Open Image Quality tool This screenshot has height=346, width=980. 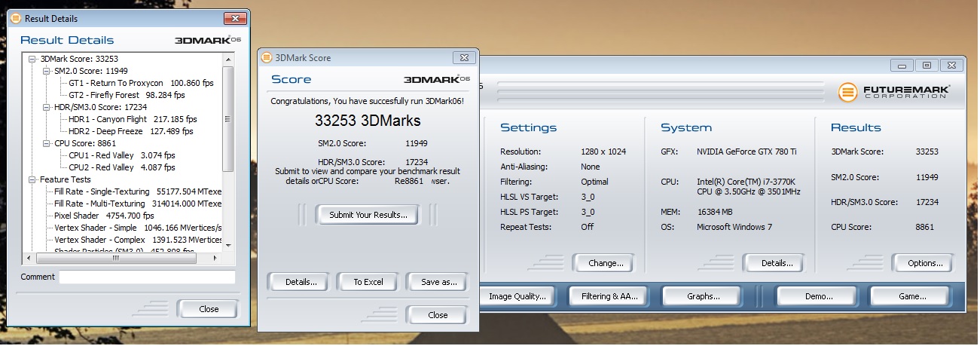click(x=517, y=296)
